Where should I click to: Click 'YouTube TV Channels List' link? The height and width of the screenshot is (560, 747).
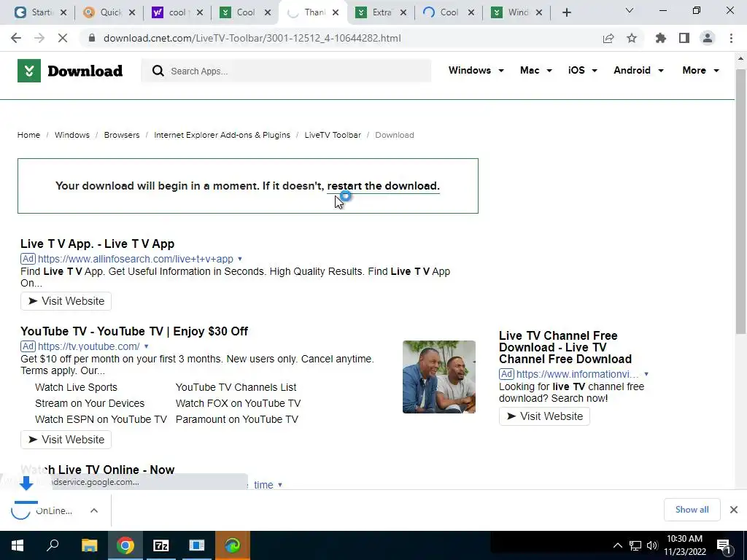point(236,388)
